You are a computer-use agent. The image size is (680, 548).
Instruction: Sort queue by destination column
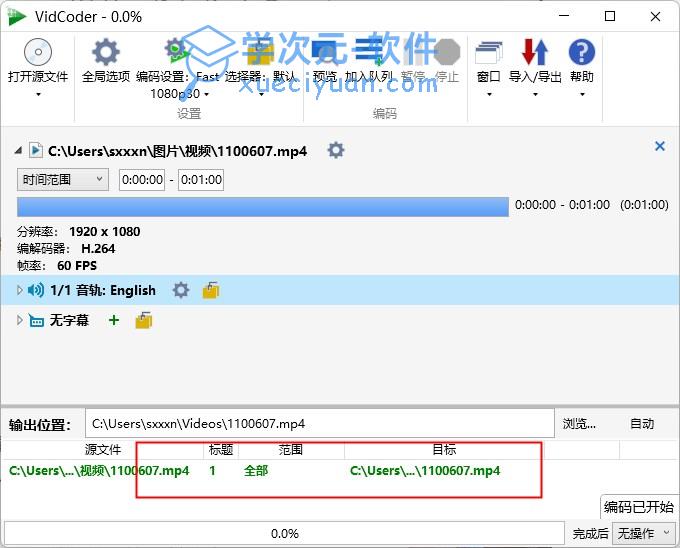point(444,450)
